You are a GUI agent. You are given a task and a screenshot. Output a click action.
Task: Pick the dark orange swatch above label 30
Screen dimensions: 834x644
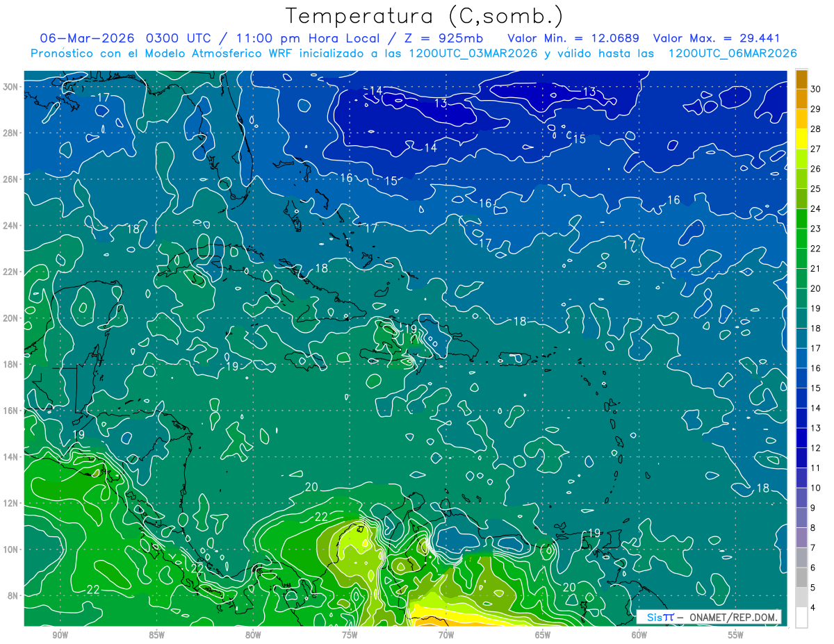(x=802, y=79)
